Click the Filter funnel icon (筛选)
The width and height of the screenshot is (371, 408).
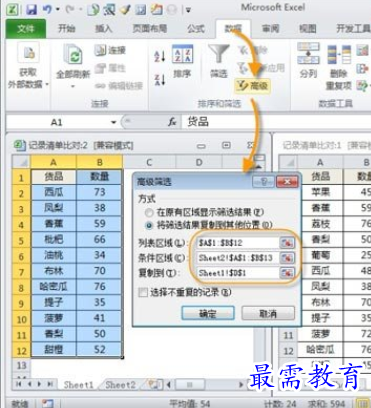[219, 54]
